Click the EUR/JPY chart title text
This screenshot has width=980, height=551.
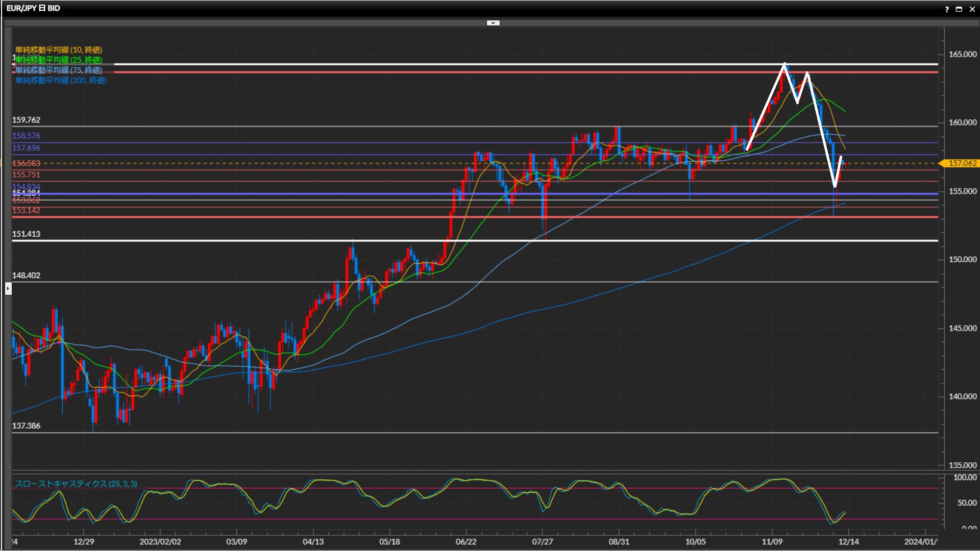point(33,8)
